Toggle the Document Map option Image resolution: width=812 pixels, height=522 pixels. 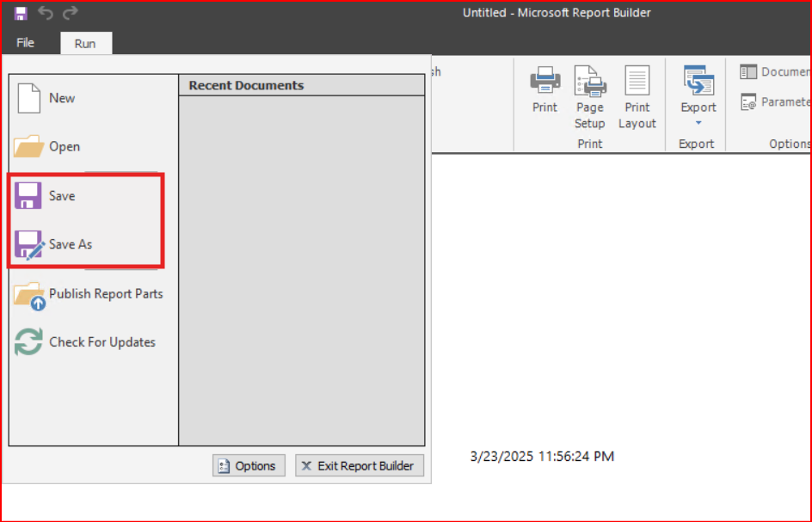point(774,72)
